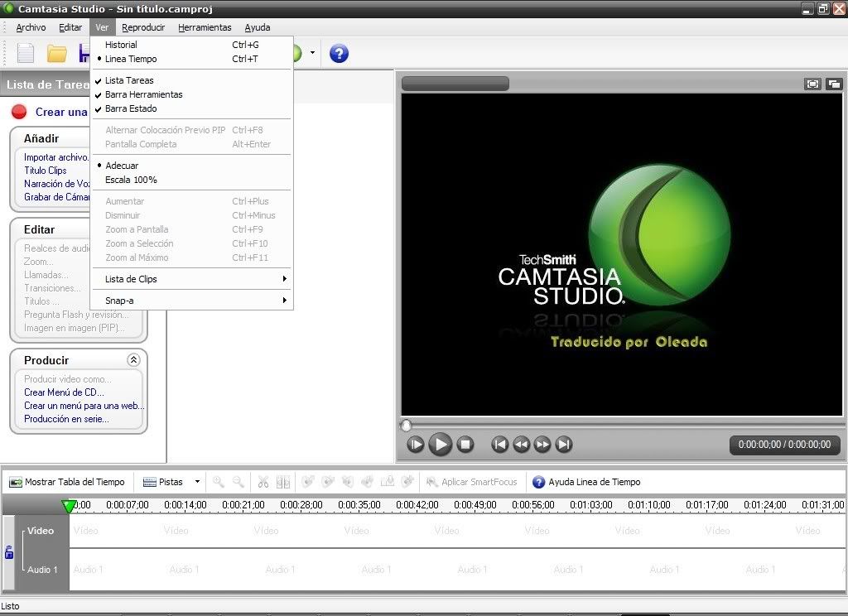Click the New Project page icon
Screen dimensions: 848x616
coord(26,54)
